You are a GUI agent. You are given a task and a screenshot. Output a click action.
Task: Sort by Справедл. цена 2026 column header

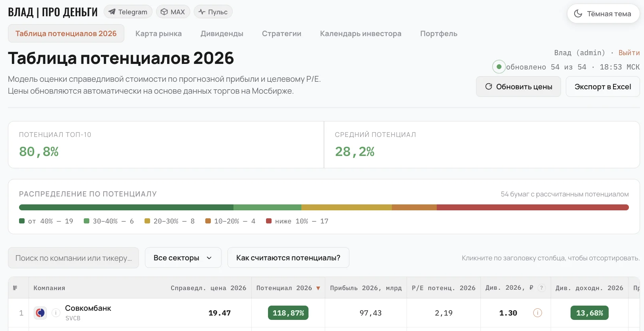coord(208,288)
